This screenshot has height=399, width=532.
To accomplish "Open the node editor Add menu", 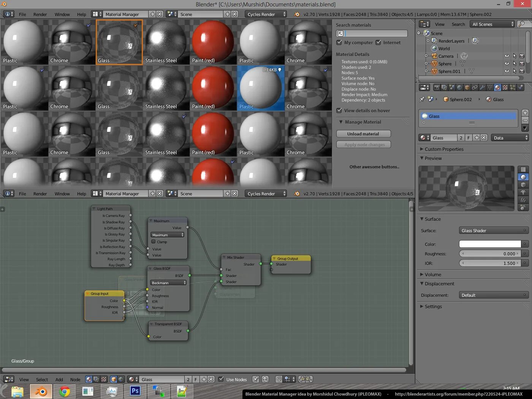I will (59, 379).
